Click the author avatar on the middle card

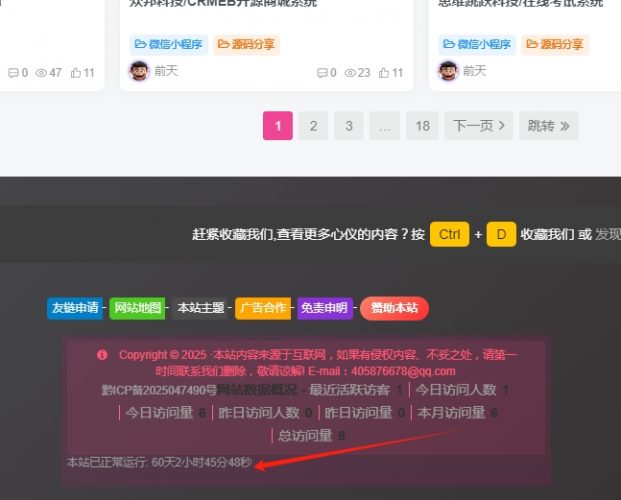[139, 71]
